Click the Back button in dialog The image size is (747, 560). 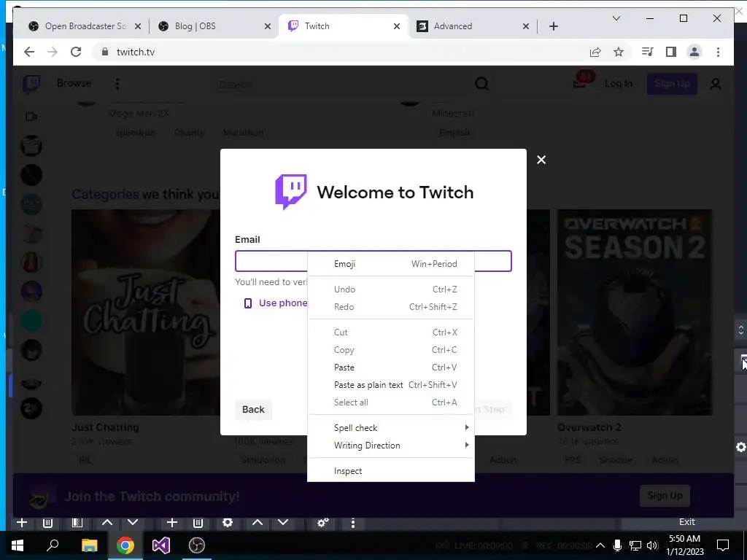click(253, 410)
